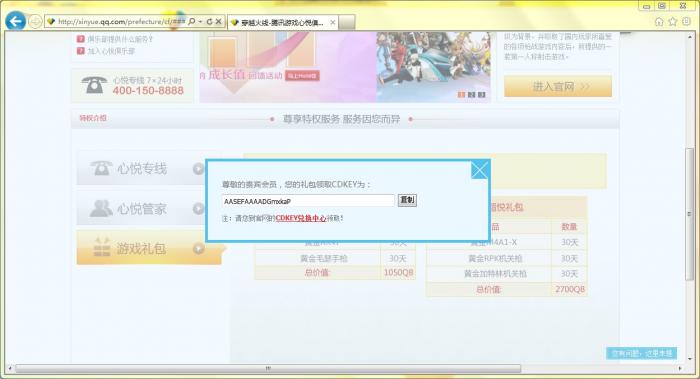Click people icon in 心悦管家 item
This screenshot has height=379, width=700.
[101, 208]
